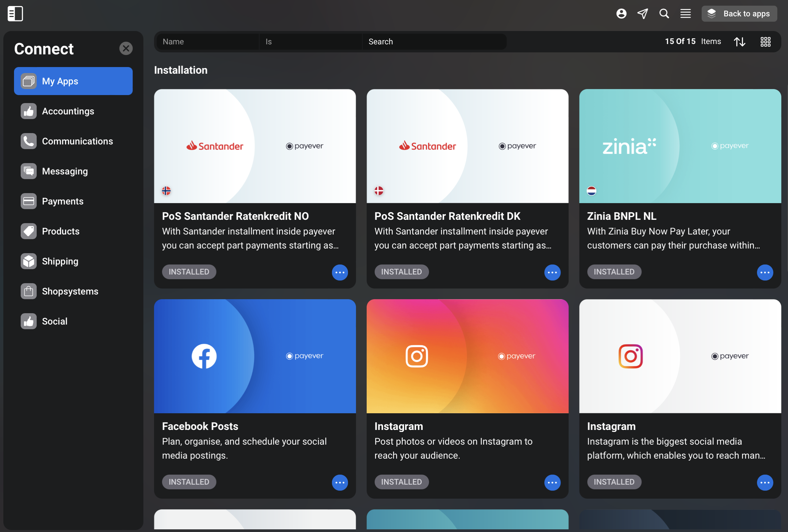Click the Accountings thumbs-up icon

pos(28,111)
